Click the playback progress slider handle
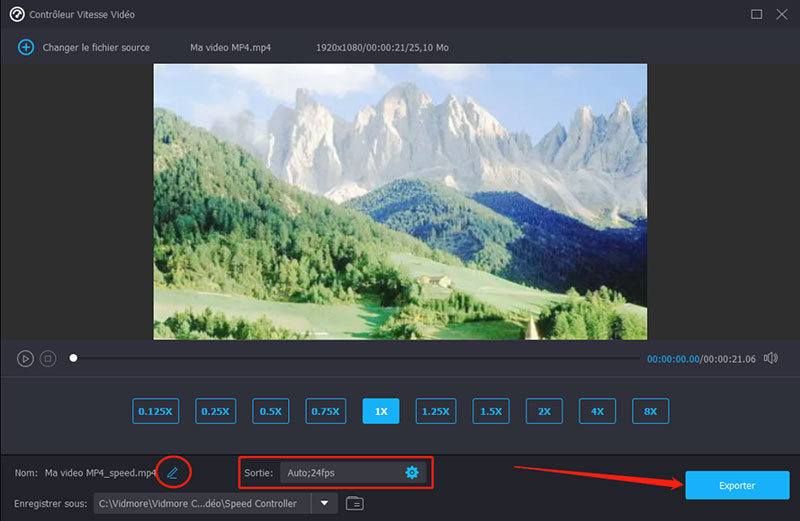800x521 pixels. point(73,358)
